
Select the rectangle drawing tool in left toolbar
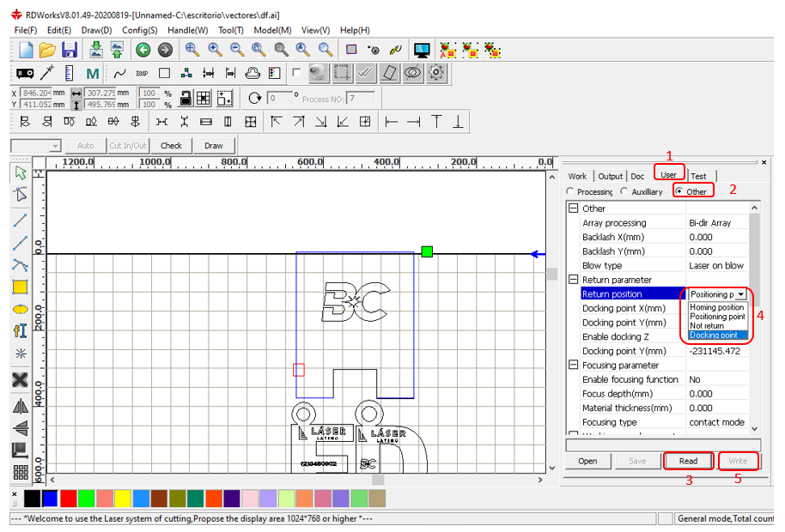tap(20, 287)
